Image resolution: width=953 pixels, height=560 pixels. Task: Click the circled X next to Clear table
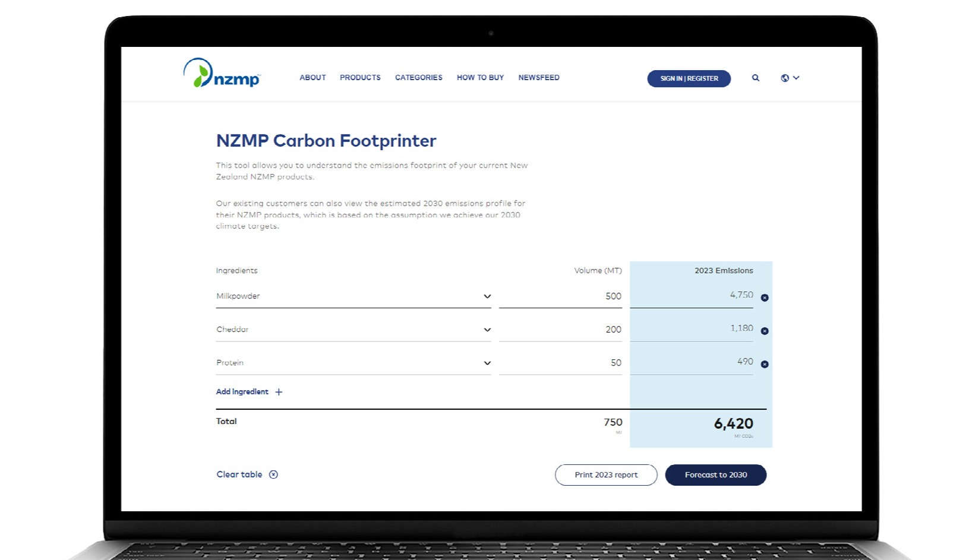pos(273,474)
